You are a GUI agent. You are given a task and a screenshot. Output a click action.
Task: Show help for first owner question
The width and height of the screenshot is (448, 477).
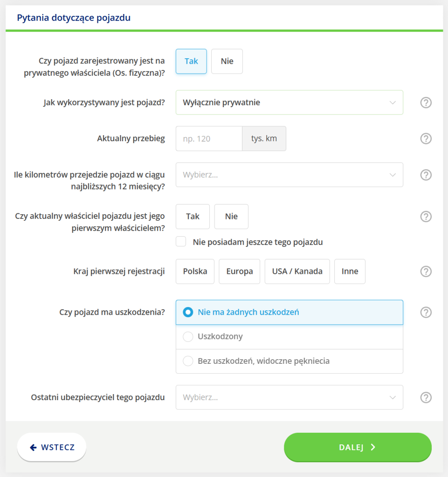(x=426, y=217)
